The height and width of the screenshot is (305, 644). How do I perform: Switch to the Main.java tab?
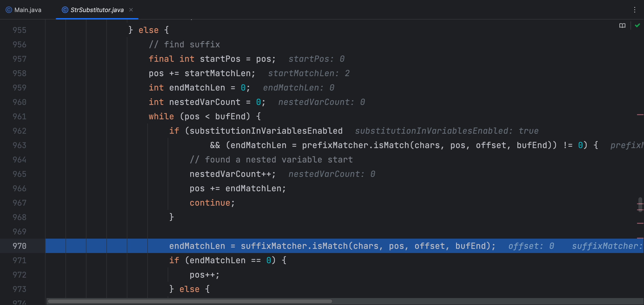click(23, 10)
